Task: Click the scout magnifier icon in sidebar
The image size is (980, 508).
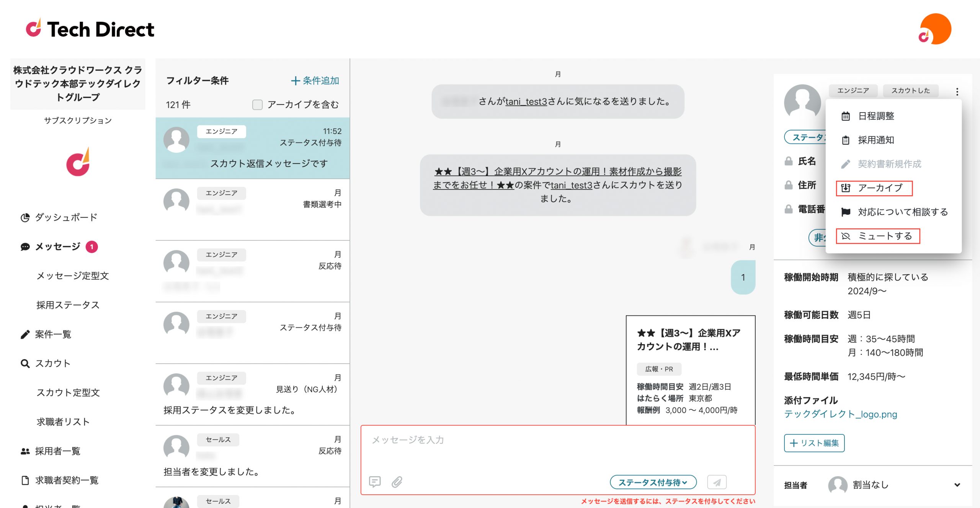Action: click(25, 363)
